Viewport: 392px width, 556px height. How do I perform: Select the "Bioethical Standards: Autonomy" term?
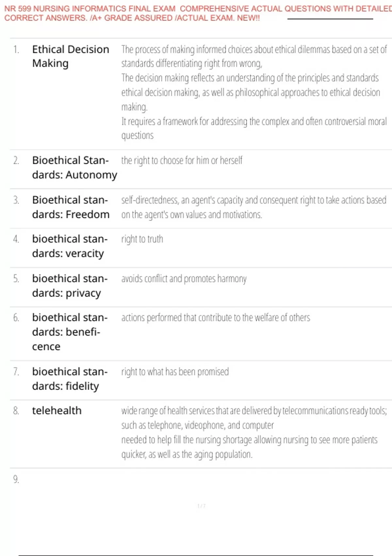74,167
